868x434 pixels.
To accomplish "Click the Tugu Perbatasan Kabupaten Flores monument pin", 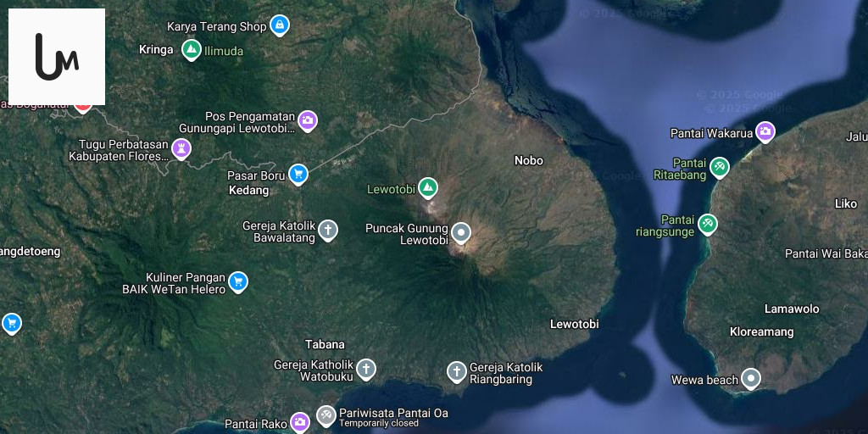I will (181, 148).
